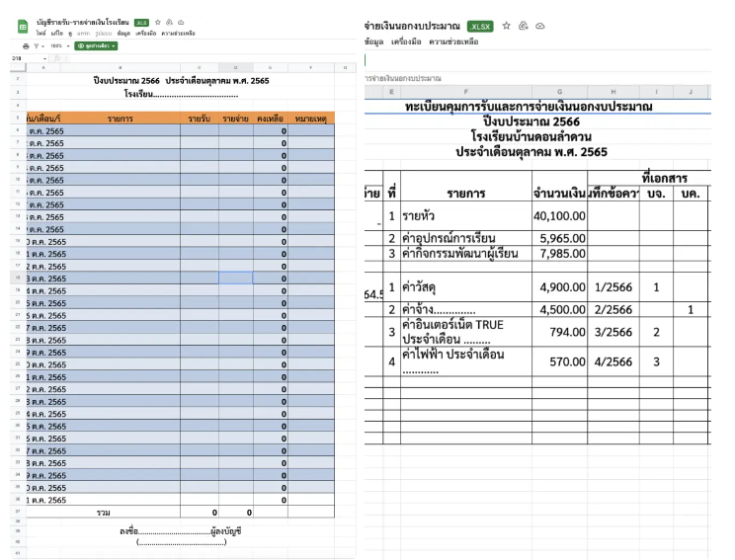Select the highlighted cell in column D row 18

click(x=236, y=278)
